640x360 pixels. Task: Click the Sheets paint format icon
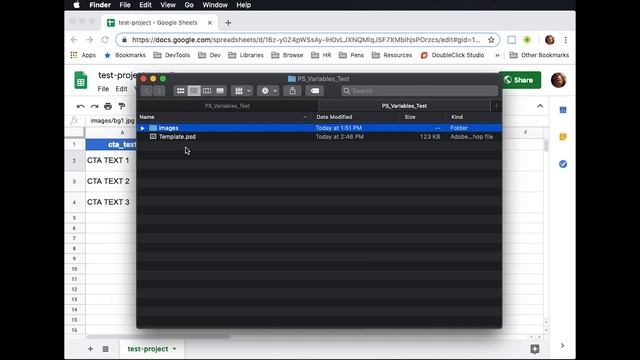(122, 107)
